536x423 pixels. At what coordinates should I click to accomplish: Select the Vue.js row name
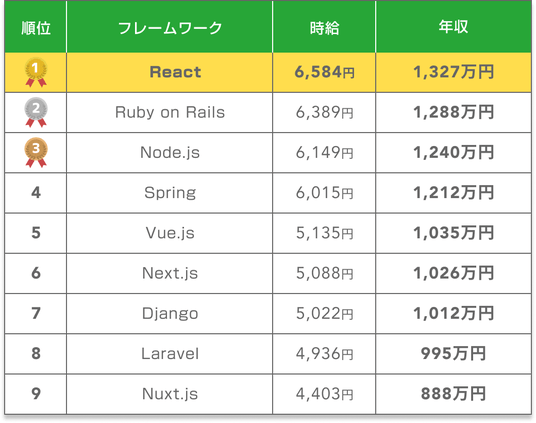[170, 233]
